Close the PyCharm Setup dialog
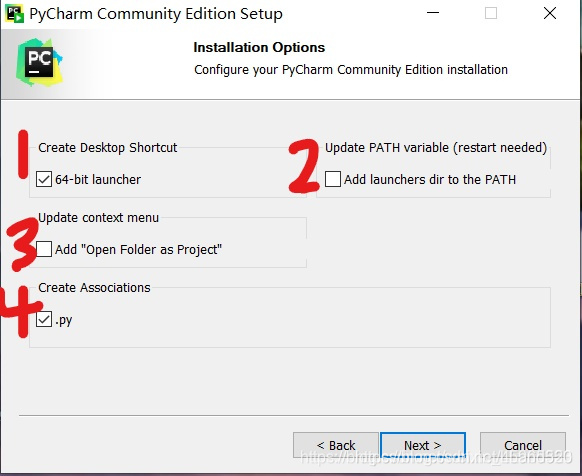This screenshot has width=582, height=476. click(550, 13)
